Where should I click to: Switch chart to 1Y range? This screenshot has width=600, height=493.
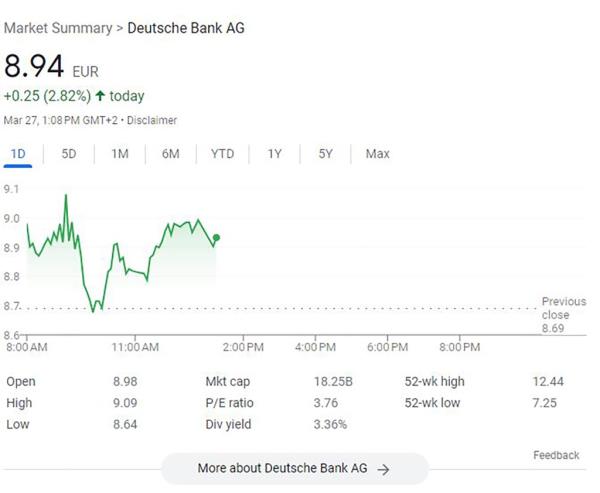coord(274,154)
